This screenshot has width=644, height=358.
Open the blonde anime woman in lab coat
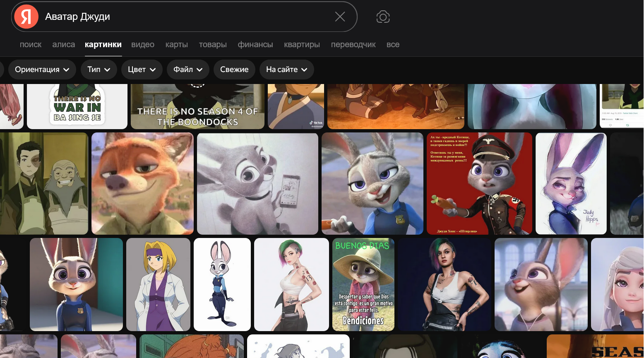coord(158,284)
